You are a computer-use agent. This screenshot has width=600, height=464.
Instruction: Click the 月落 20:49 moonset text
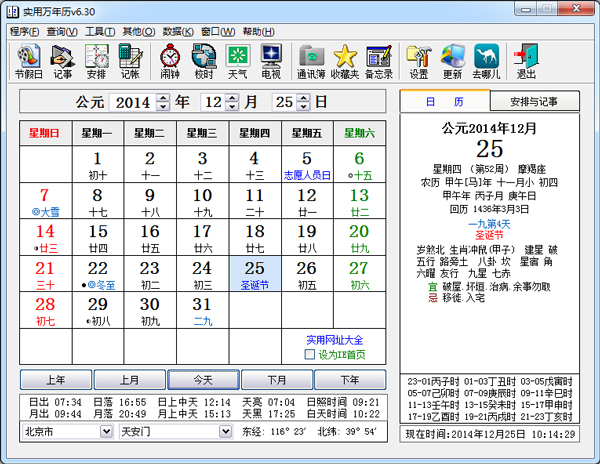point(120,414)
